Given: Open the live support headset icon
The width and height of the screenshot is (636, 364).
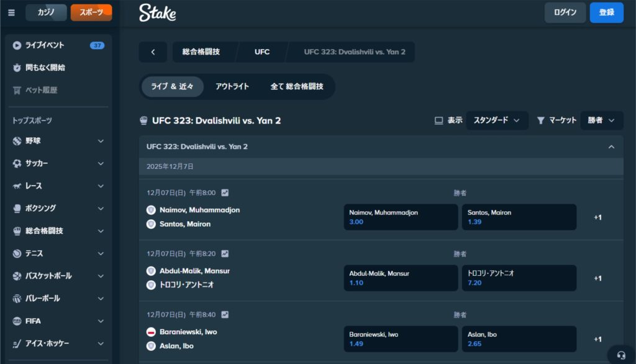Looking at the screenshot, I should pyautogui.click(x=621, y=355).
